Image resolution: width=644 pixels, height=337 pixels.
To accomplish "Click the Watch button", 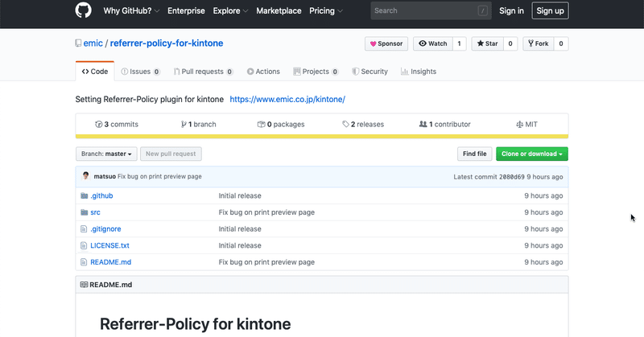I will 433,43.
